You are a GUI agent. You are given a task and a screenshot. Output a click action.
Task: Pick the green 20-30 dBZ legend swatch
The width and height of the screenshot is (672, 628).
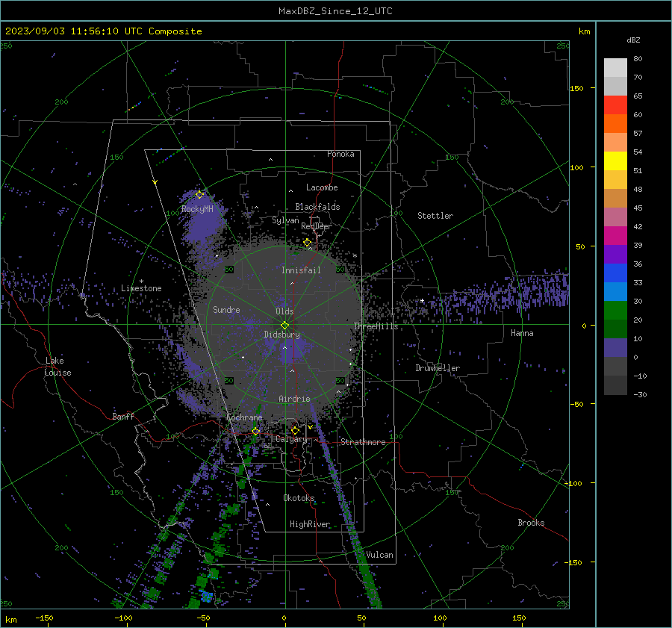coord(615,311)
